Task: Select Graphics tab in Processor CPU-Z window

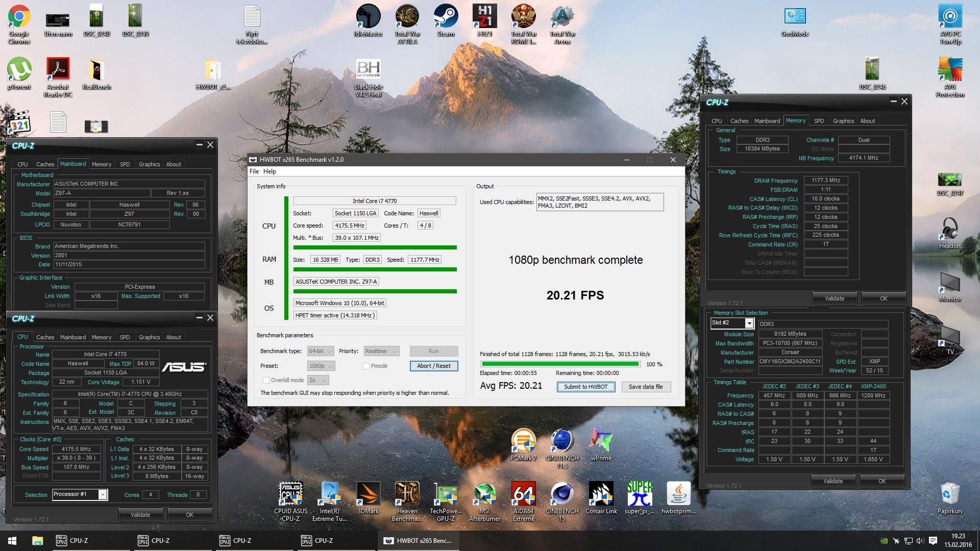Action: click(149, 337)
